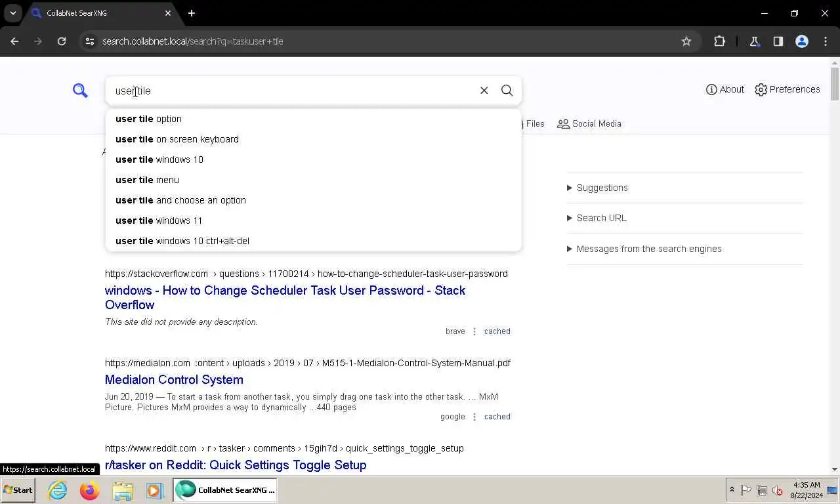The width and height of the screenshot is (840, 504).
Task: Reload the current page
Action: tap(62, 41)
